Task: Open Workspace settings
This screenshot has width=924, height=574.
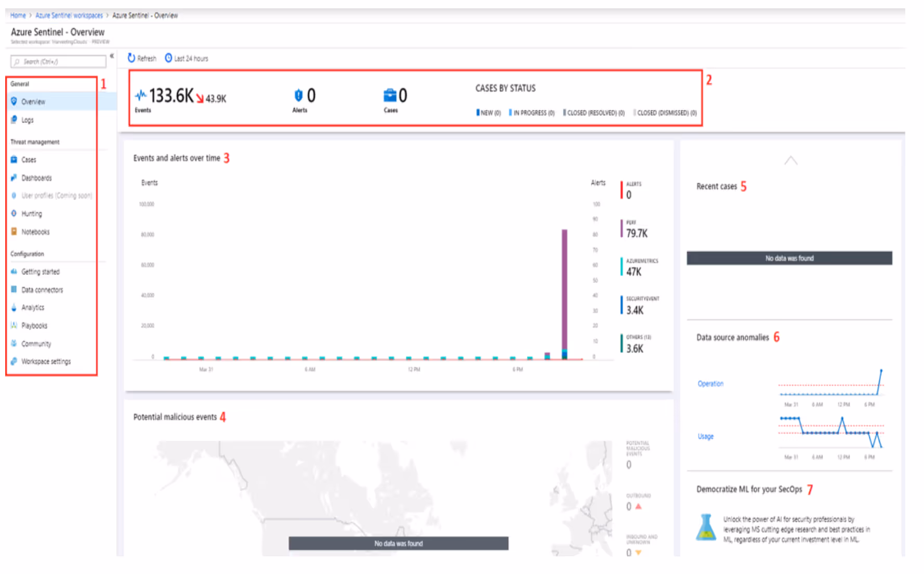Action: point(46,362)
